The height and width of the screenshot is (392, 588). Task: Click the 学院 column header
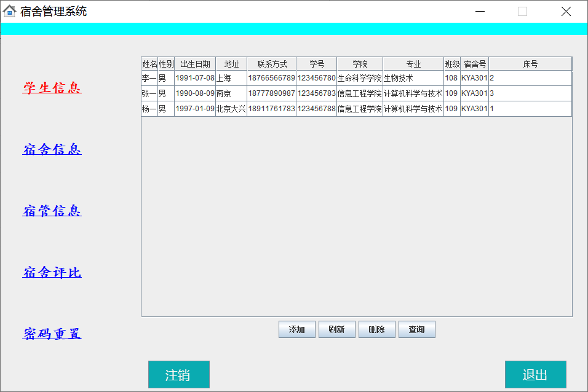pyautogui.click(x=360, y=64)
